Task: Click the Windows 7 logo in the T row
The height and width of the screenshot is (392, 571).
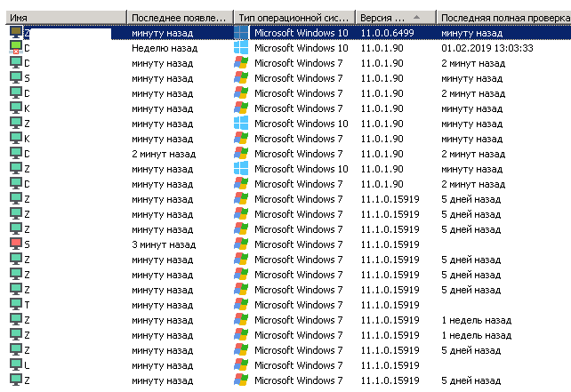Action: [241, 305]
